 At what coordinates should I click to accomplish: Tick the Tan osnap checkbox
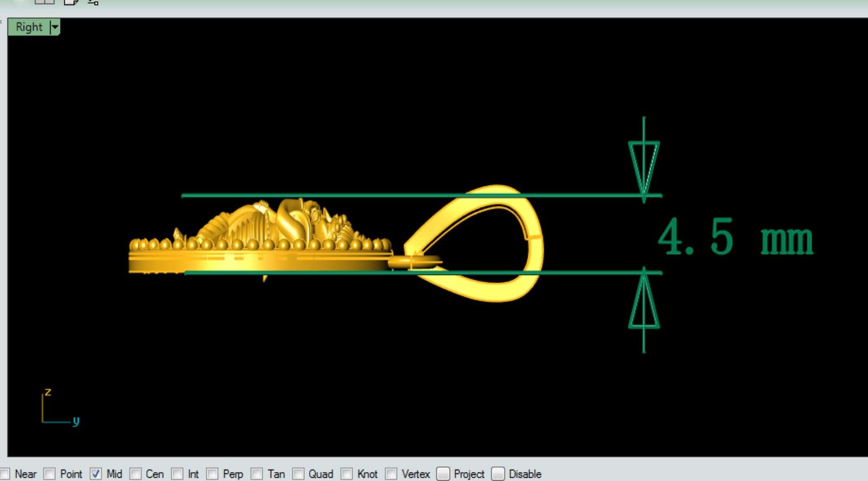pos(257,474)
